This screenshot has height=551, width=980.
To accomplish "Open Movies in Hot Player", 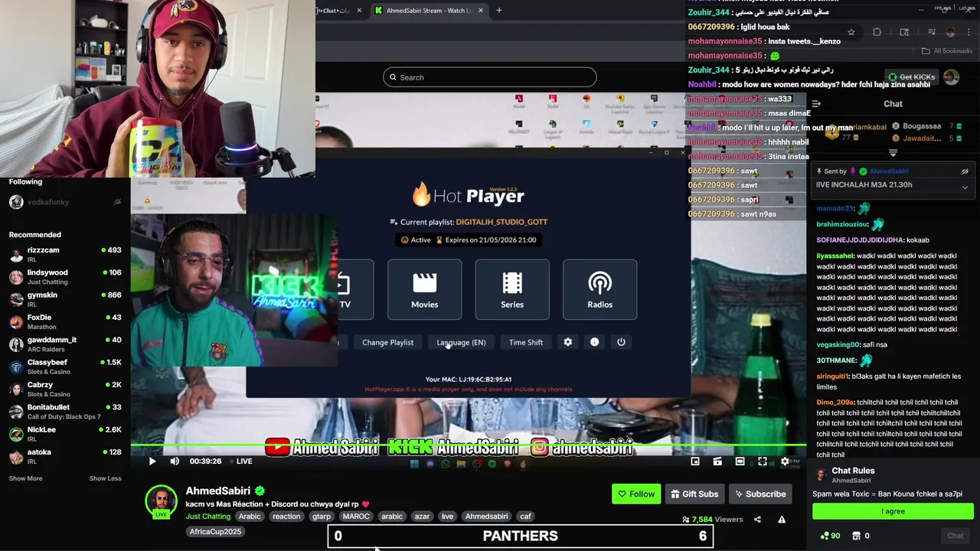I will point(424,289).
